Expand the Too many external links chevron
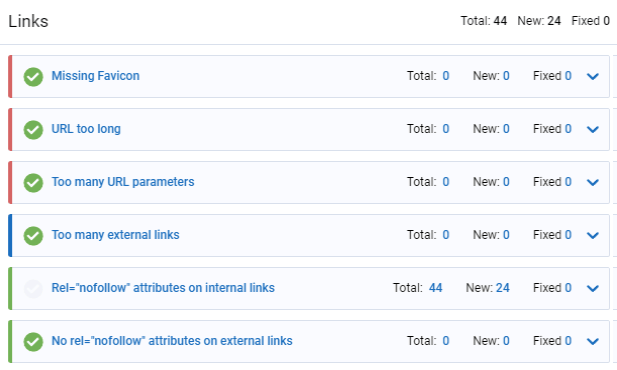 pyautogui.click(x=593, y=235)
